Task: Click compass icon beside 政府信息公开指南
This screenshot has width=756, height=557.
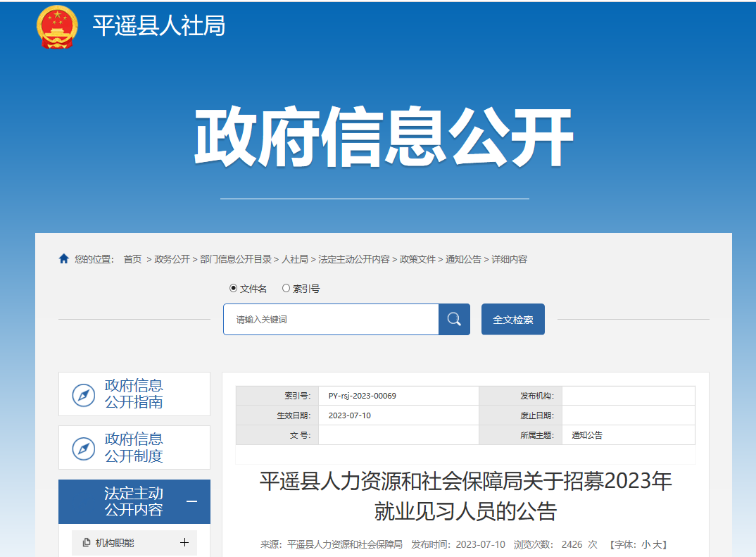Action: (x=84, y=394)
